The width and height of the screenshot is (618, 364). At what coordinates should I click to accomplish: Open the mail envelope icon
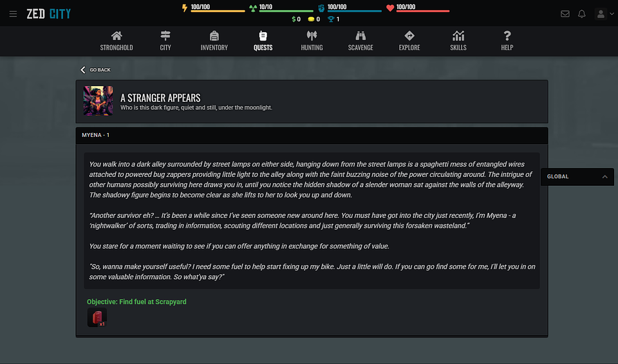565,14
